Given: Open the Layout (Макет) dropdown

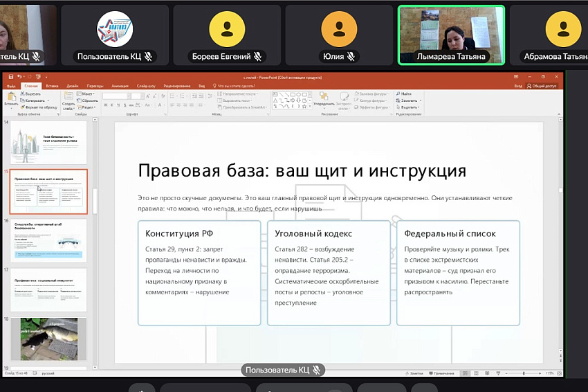Looking at the screenshot, I should coord(86,93).
